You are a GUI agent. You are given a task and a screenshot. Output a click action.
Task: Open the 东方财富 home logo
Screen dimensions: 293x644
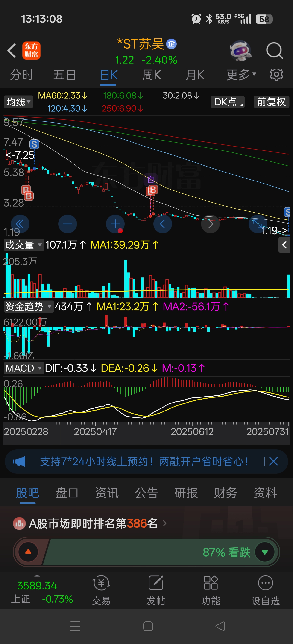click(31, 51)
